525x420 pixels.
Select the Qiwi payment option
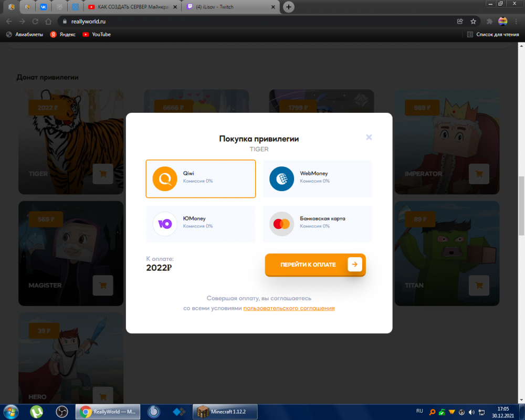[x=201, y=179]
